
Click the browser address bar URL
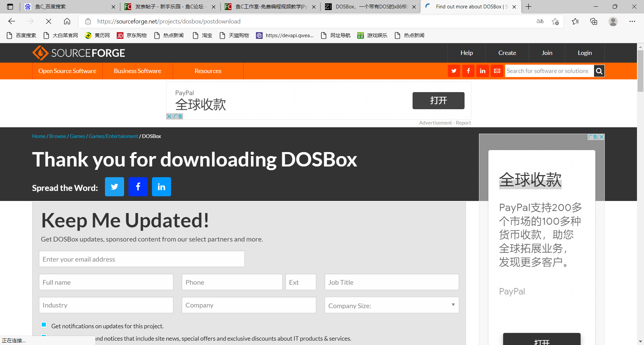tap(169, 21)
